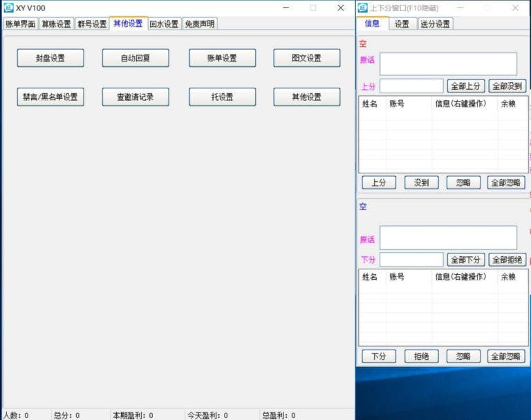531x420 pixels.
Task: Focus the 上分 input field
Action: (411, 86)
